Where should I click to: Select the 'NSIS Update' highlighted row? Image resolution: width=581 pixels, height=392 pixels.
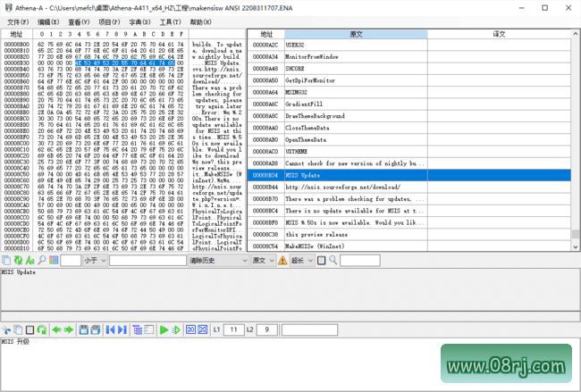pyautogui.click(x=409, y=175)
